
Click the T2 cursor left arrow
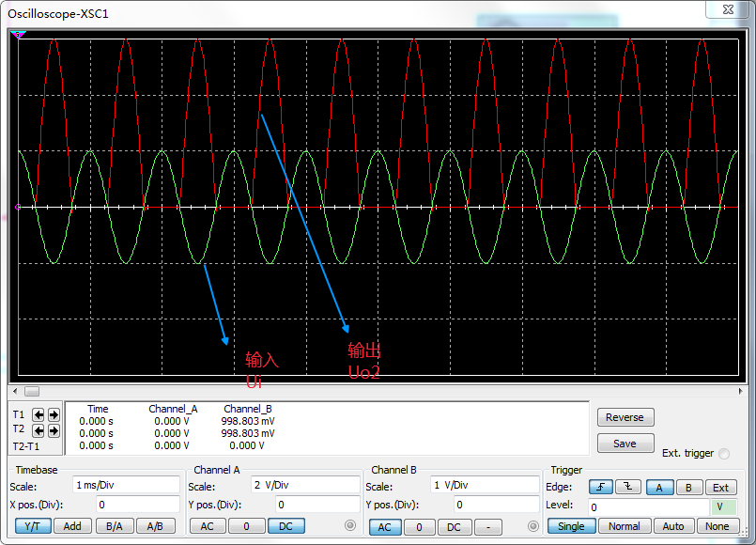[x=39, y=429]
